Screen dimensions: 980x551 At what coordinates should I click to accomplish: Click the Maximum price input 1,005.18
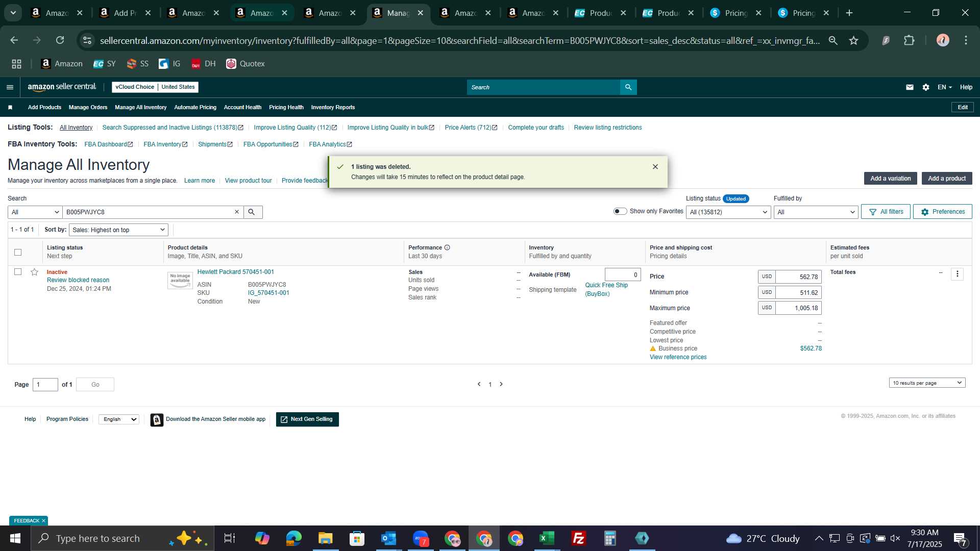point(798,308)
